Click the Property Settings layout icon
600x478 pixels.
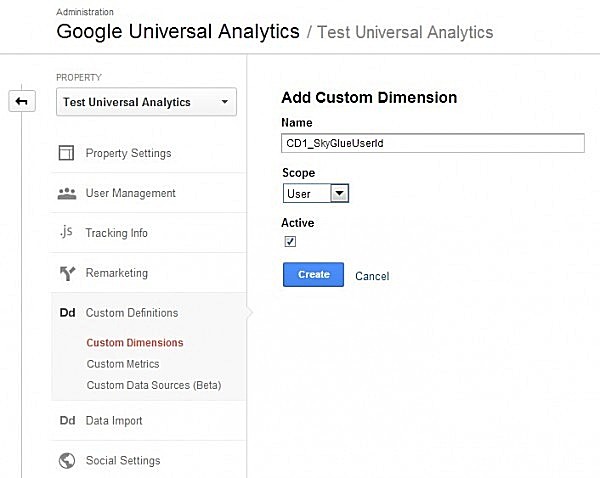[67, 153]
